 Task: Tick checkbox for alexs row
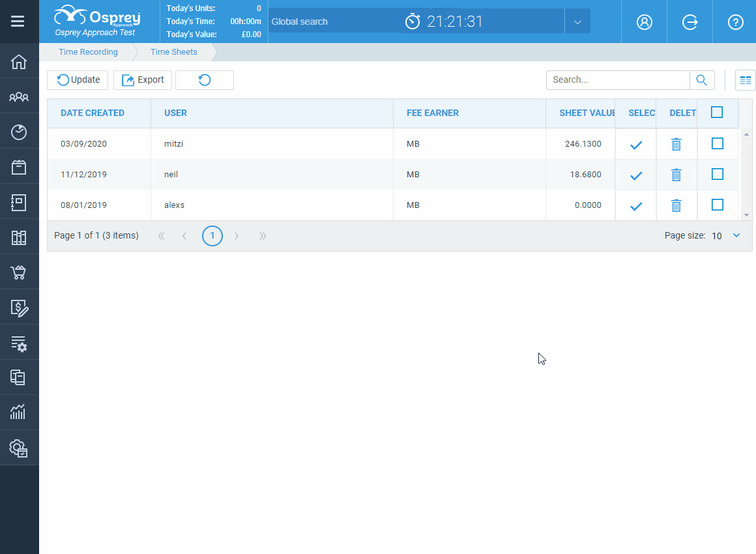coord(718,205)
